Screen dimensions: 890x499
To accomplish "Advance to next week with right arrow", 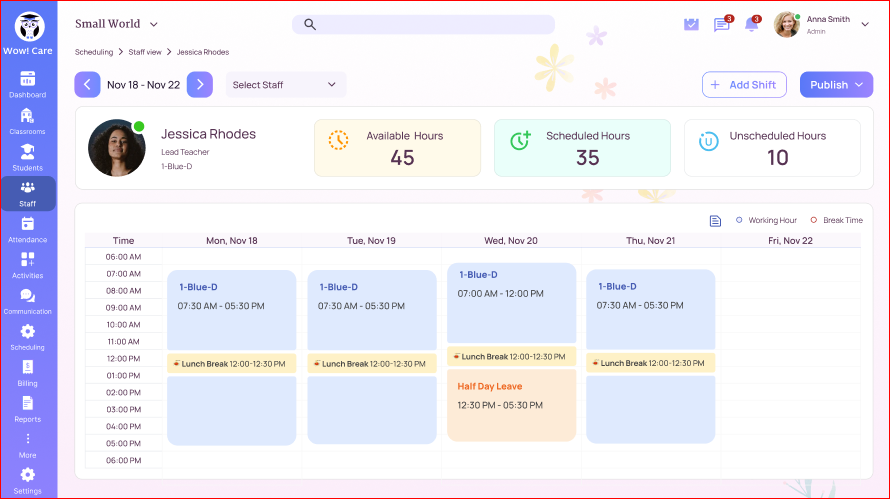I will pyautogui.click(x=200, y=85).
